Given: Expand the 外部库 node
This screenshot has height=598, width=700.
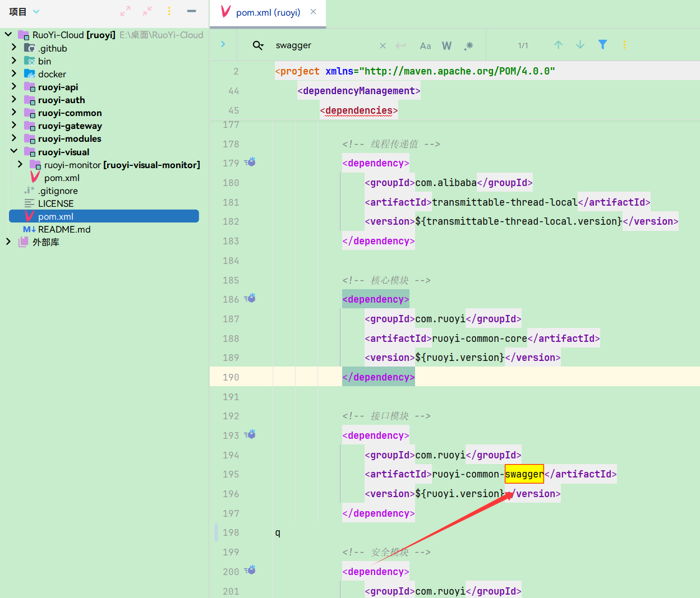Looking at the screenshot, I should pyautogui.click(x=8, y=242).
